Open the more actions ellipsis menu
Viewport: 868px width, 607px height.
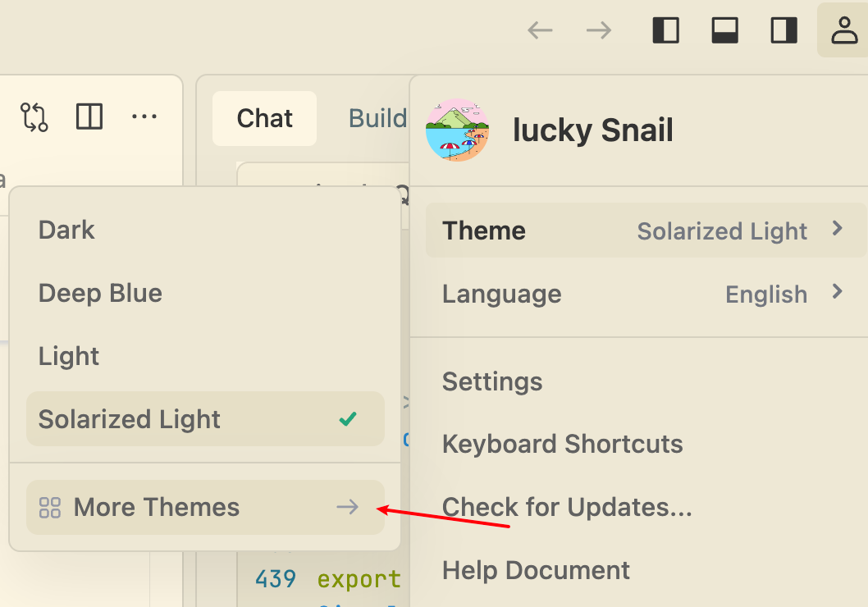144,117
